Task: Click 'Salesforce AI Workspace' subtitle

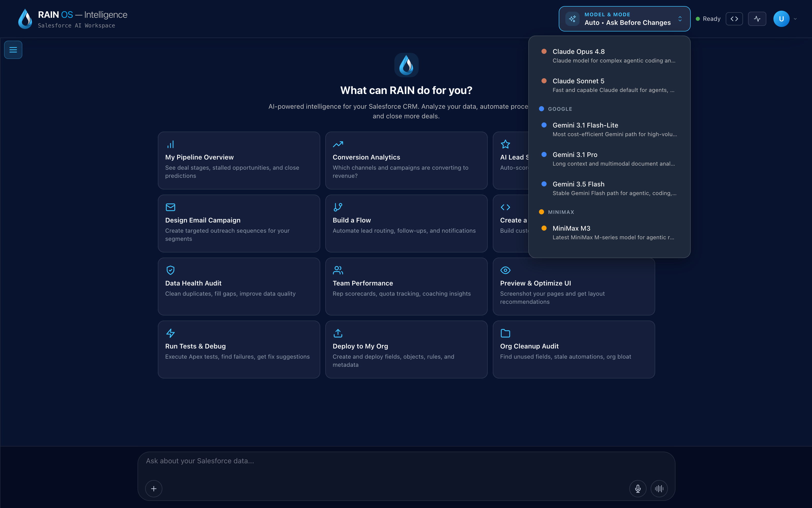Action: click(x=76, y=26)
